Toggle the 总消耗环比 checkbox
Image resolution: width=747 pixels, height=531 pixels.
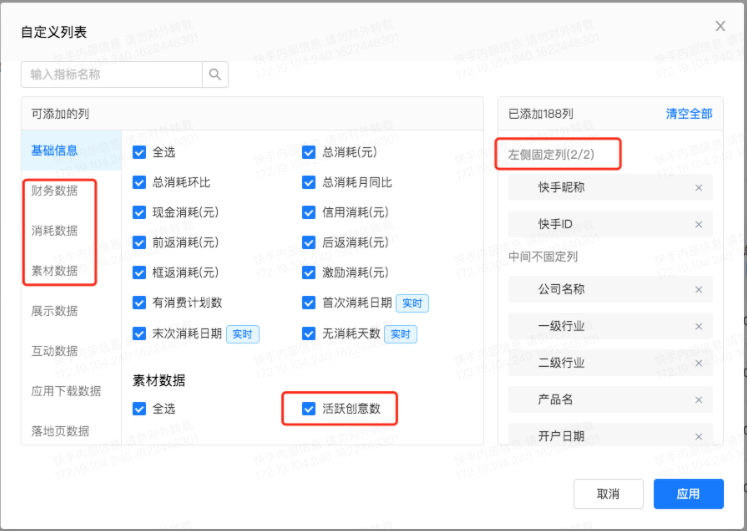[139, 182]
